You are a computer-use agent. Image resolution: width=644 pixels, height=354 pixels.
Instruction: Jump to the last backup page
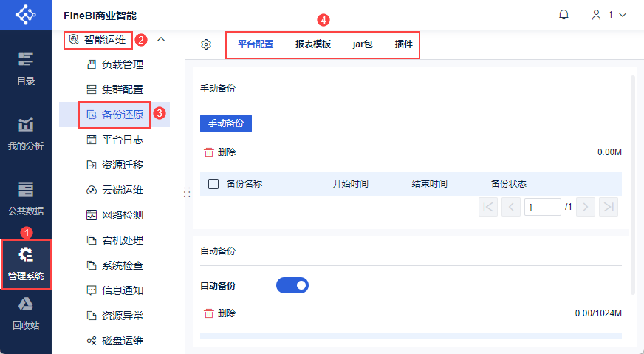609,207
